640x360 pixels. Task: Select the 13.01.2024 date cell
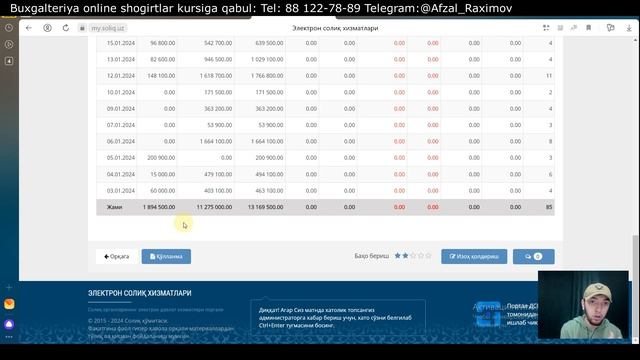(x=120, y=59)
